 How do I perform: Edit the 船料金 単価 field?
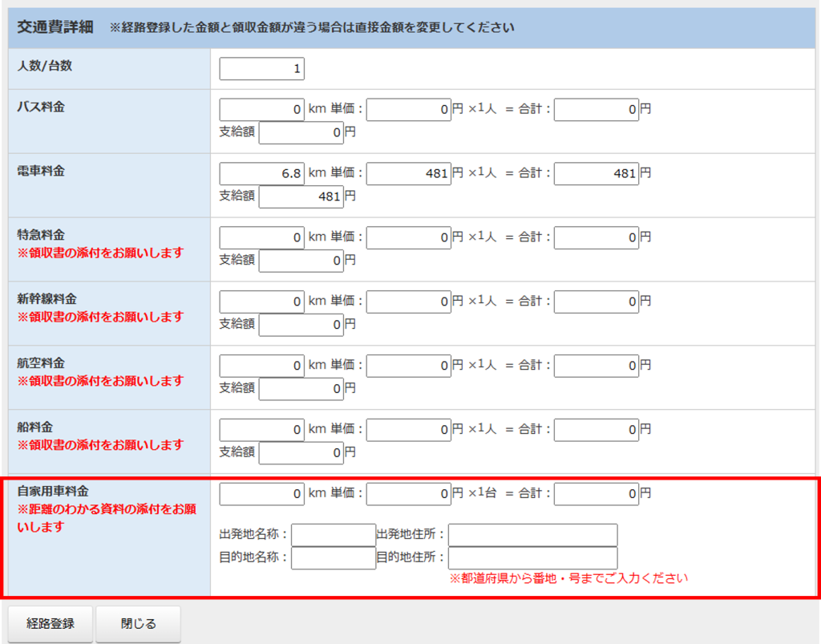pyautogui.click(x=408, y=430)
